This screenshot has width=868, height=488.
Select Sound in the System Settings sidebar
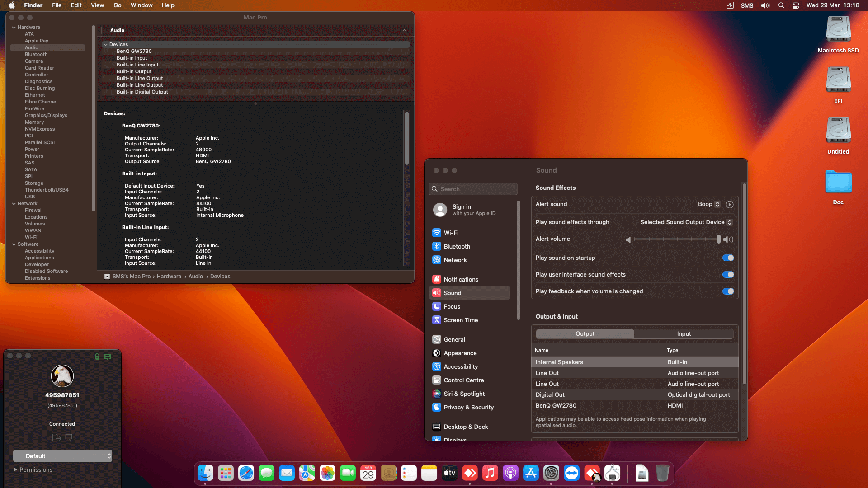pyautogui.click(x=469, y=293)
